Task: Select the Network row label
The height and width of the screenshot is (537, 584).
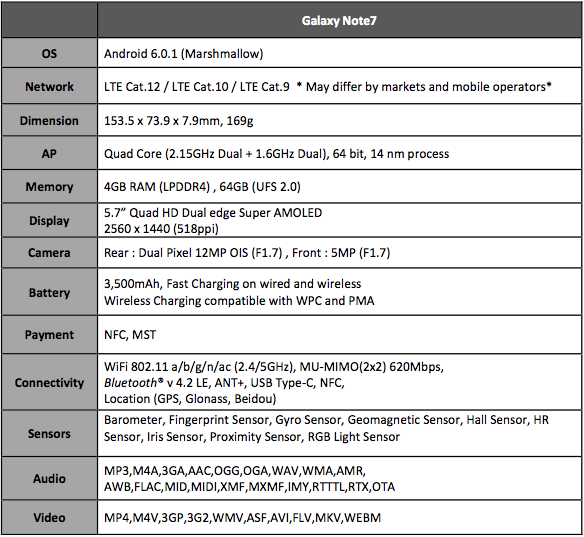Action: 49,87
